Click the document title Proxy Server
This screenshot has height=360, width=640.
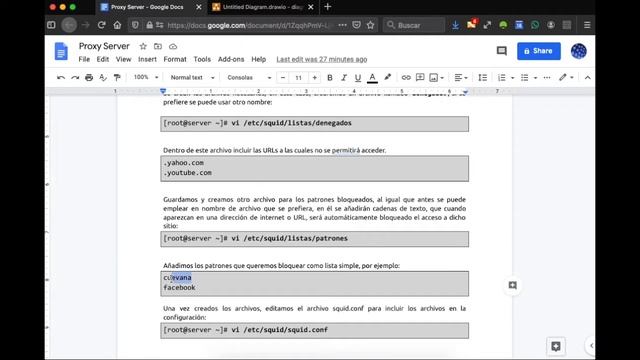(x=104, y=46)
